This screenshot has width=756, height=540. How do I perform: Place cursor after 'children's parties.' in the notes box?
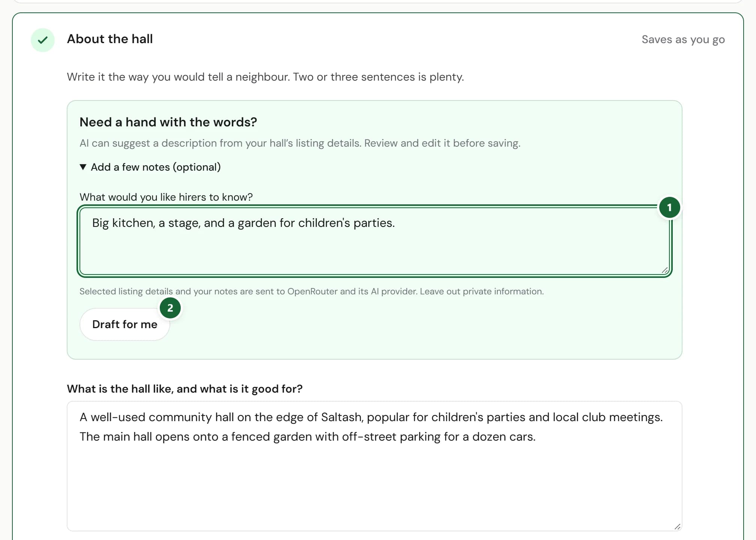tap(396, 223)
